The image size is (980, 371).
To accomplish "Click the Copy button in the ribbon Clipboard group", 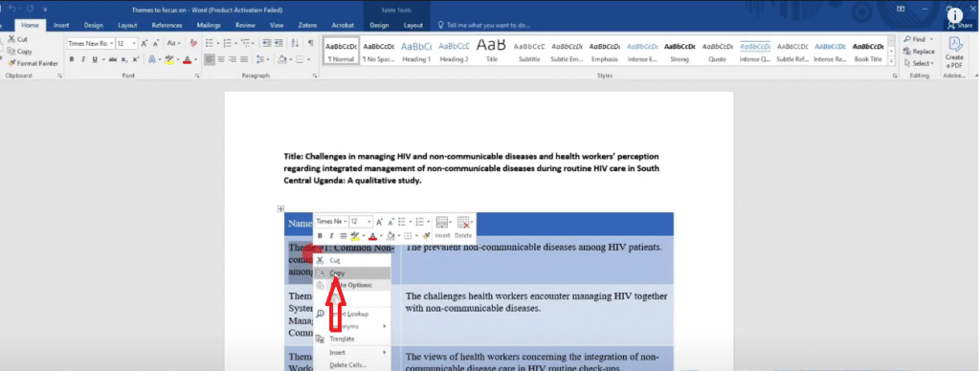I will click(x=19, y=52).
